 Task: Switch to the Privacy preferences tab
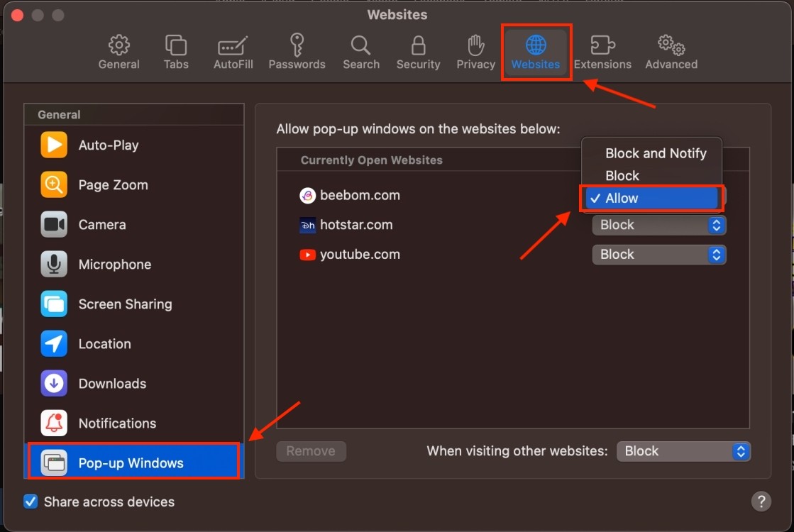(475, 52)
